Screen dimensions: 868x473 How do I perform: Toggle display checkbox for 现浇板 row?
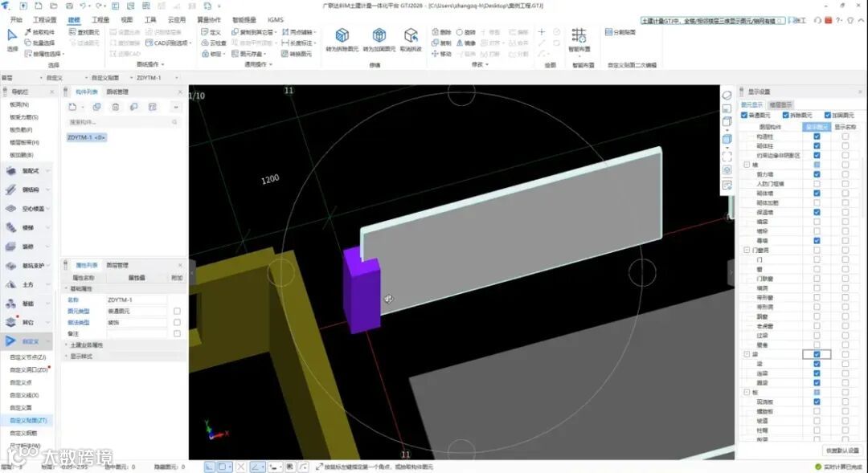pyautogui.click(x=817, y=402)
